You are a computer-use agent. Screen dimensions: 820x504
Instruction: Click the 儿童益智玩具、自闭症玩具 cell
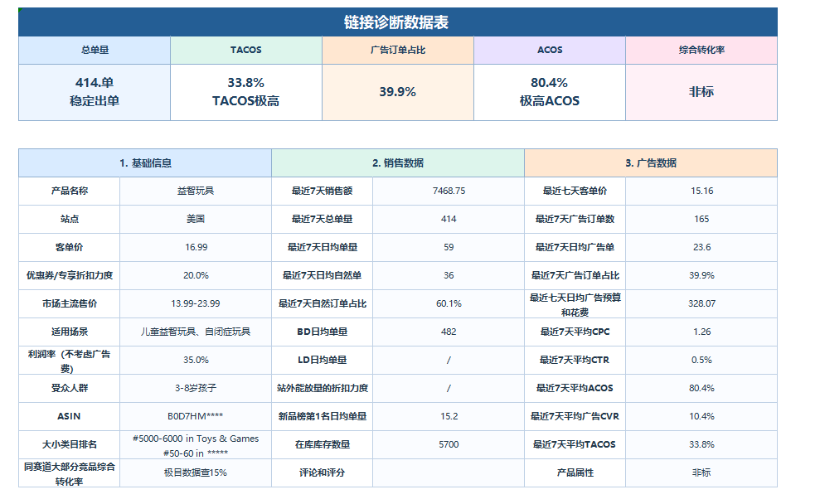point(196,332)
